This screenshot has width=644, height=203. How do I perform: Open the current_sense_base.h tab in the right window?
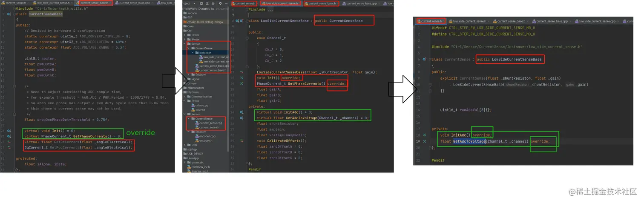[x=510, y=21]
